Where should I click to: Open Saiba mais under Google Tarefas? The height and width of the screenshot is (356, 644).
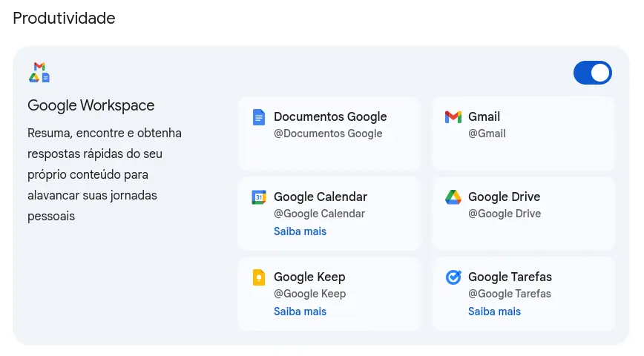point(494,311)
